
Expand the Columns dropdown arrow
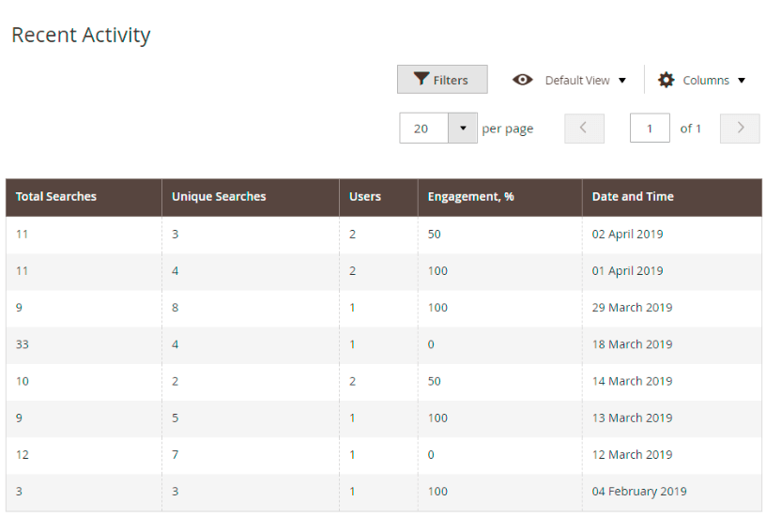coord(742,81)
